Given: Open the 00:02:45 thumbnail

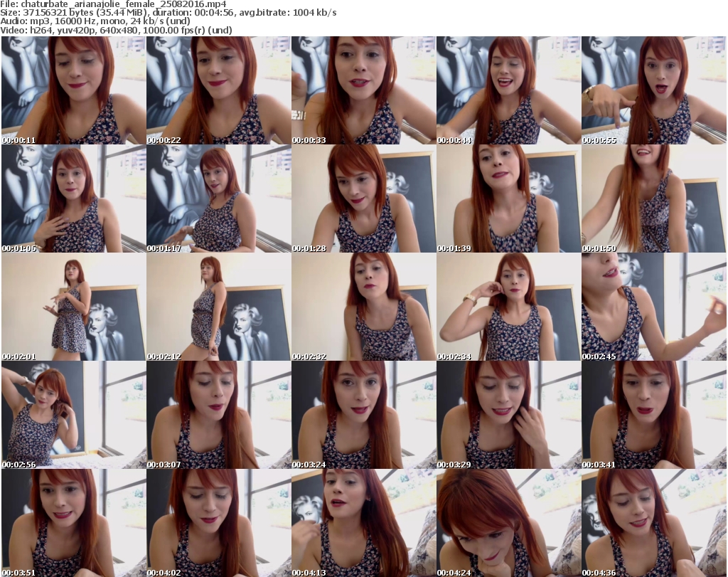Looking at the screenshot, I should pos(654,307).
